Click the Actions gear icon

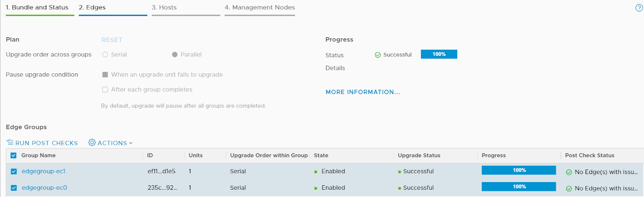coord(92,143)
